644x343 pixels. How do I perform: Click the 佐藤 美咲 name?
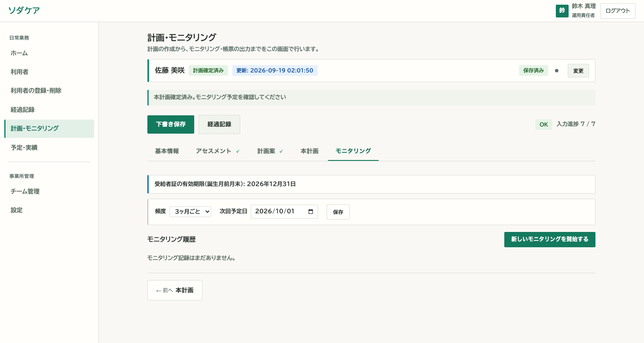click(x=170, y=71)
